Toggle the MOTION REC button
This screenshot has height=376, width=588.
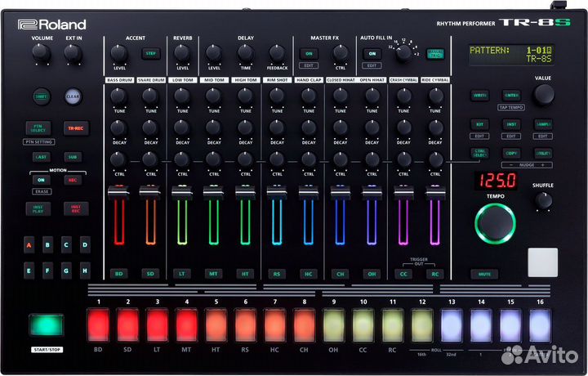(x=73, y=180)
